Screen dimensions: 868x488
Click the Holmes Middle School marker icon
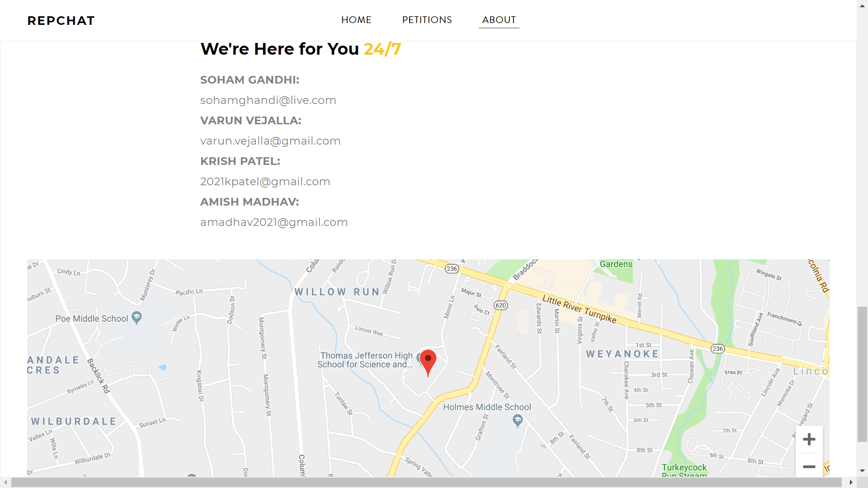tap(518, 421)
